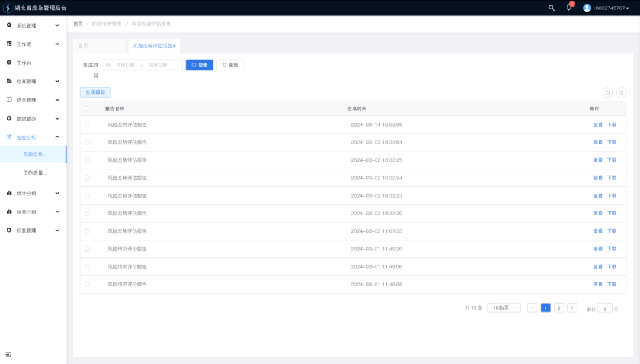This screenshot has height=364, width=640.
Task: Go to page 2 of results
Action: [559, 308]
